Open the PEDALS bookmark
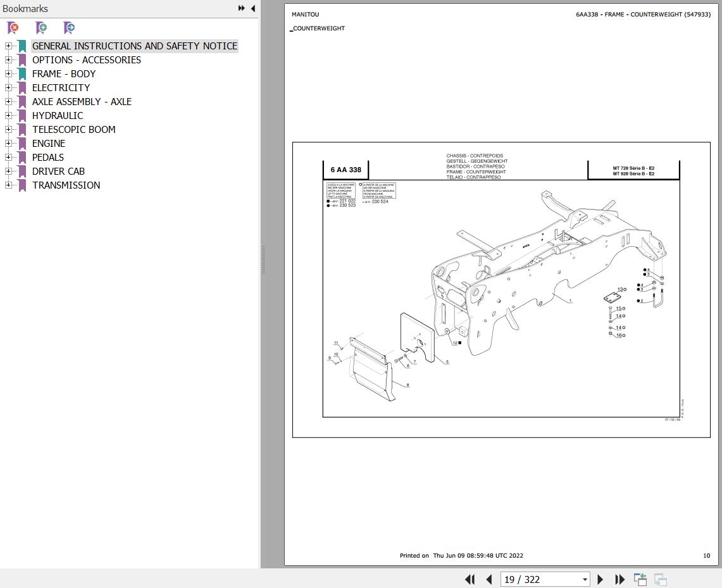Image resolution: width=722 pixels, height=588 pixels. (48, 158)
